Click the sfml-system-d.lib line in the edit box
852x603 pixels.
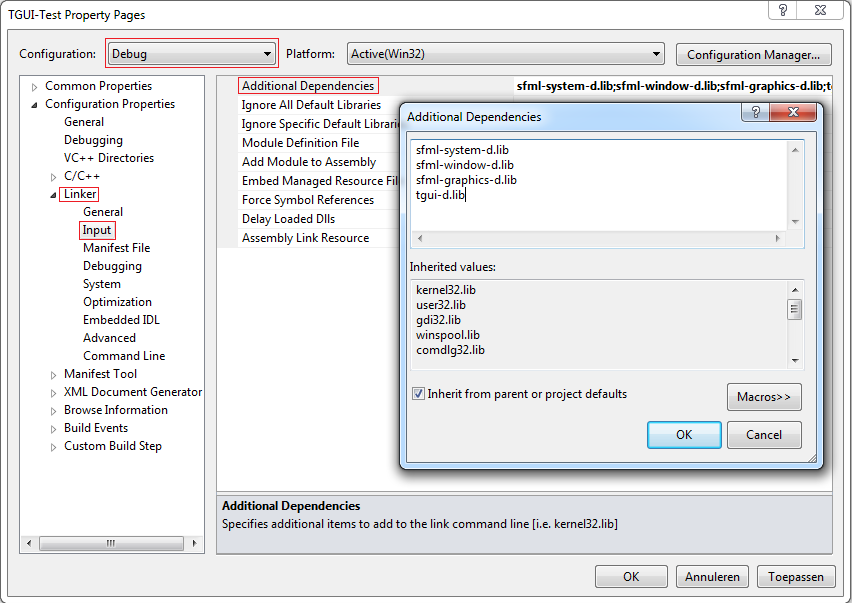tap(462, 150)
